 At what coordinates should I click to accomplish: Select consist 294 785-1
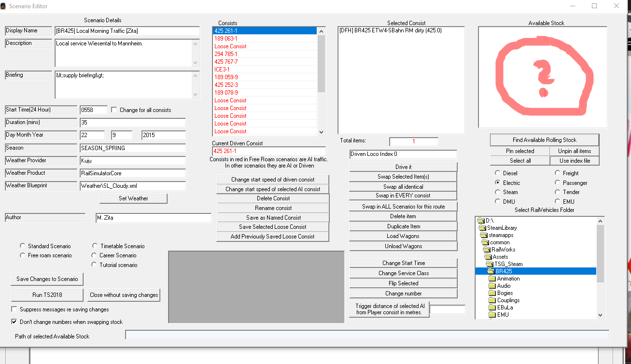pyautogui.click(x=265, y=54)
